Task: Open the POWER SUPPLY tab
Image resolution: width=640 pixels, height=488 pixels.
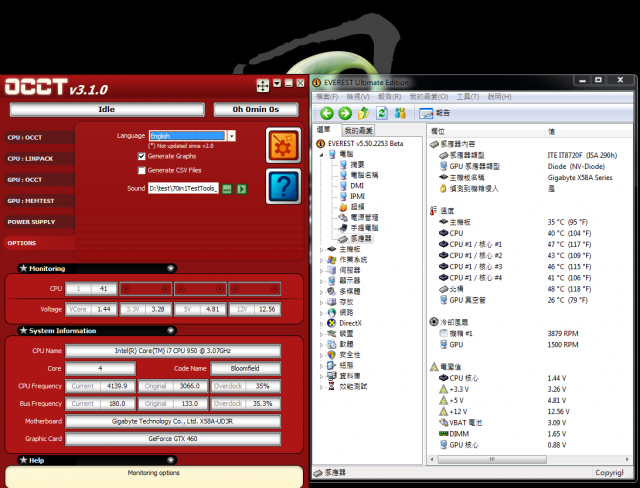Action: coord(39,222)
